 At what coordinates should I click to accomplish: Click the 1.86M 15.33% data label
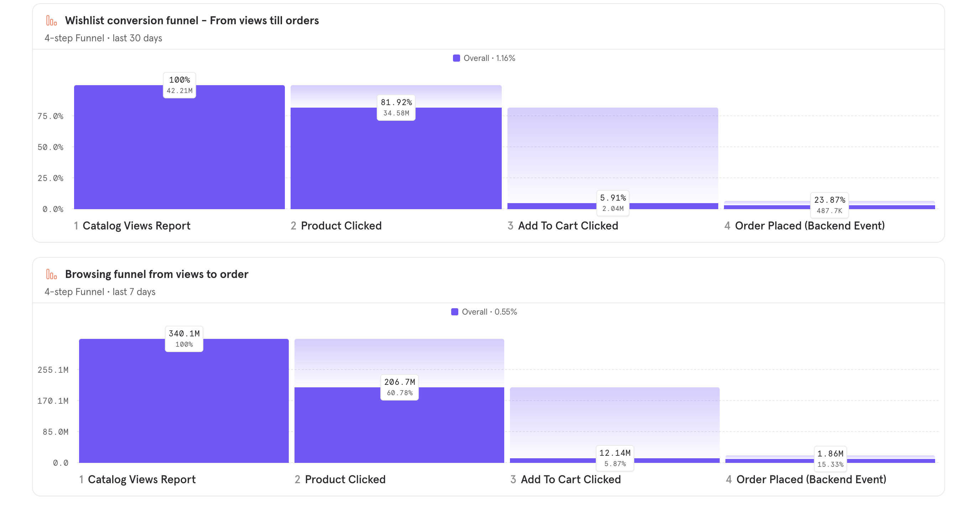830,459
